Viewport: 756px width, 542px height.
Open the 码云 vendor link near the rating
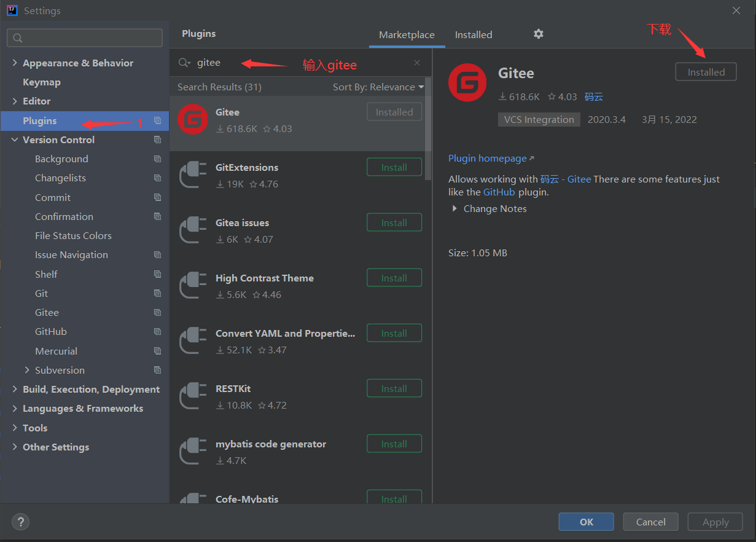(594, 96)
